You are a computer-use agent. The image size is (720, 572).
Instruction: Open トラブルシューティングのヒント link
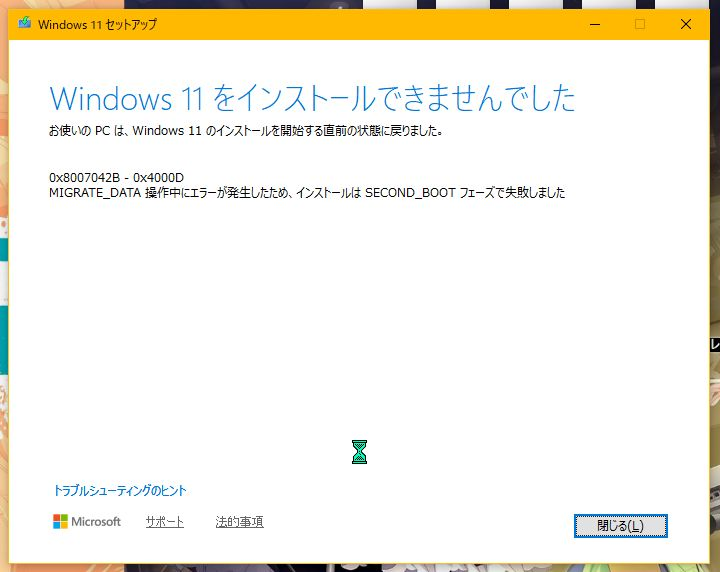pyautogui.click(x=120, y=490)
